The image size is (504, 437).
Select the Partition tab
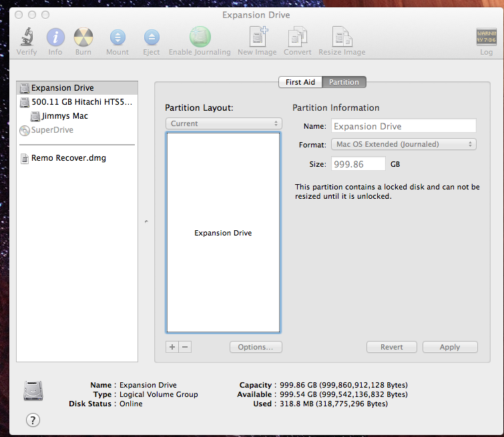pyautogui.click(x=344, y=82)
